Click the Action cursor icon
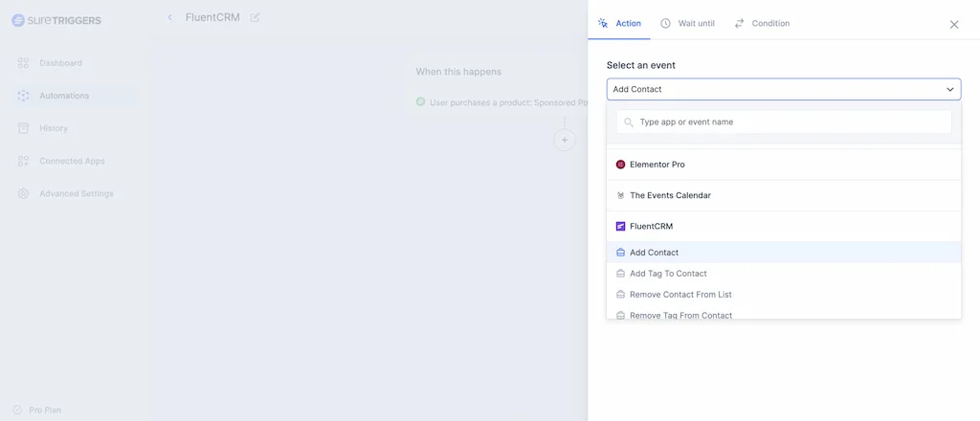The image size is (980, 421). coord(603,23)
